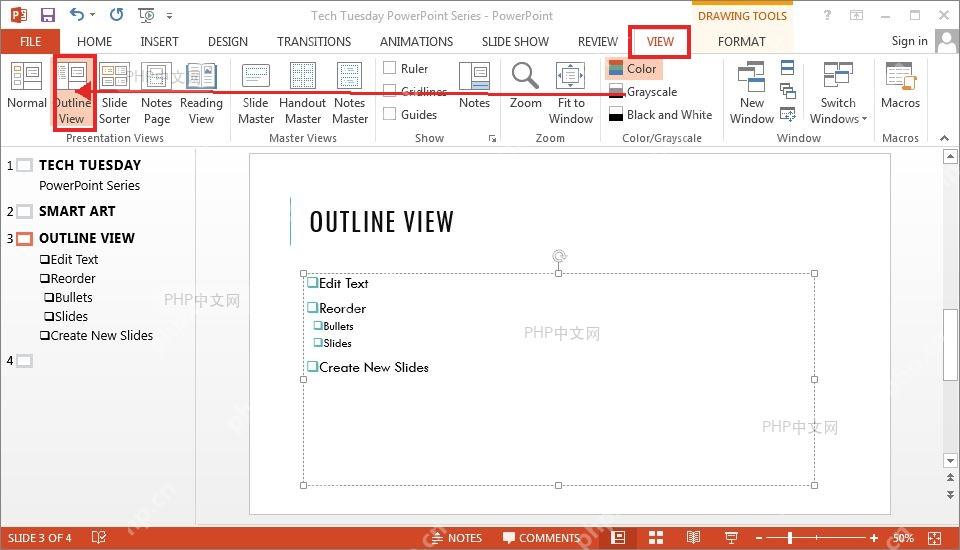Image resolution: width=960 pixels, height=550 pixels.
Task: Open Slide Master view
Action: 256,93
